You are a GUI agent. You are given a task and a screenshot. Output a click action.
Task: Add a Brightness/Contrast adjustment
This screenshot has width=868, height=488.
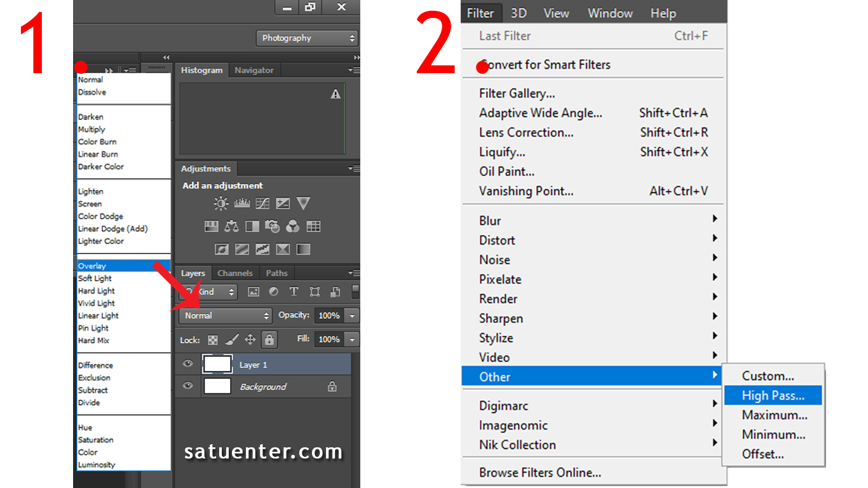[220, 203]
